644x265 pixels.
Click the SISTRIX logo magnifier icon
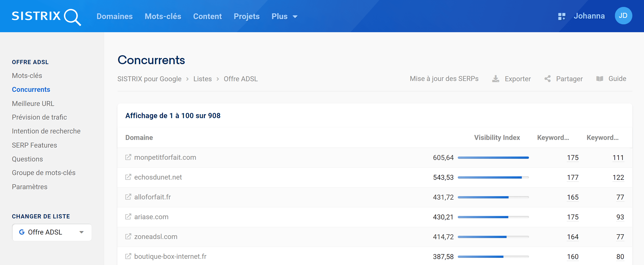pos(73,17)
